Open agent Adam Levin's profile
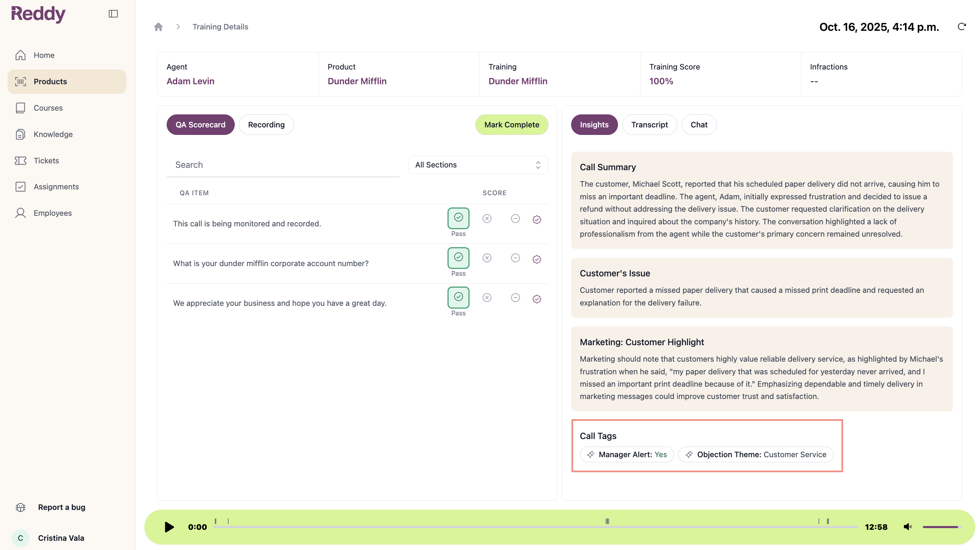This screenshot has height=550, width=980. point(190,81)
